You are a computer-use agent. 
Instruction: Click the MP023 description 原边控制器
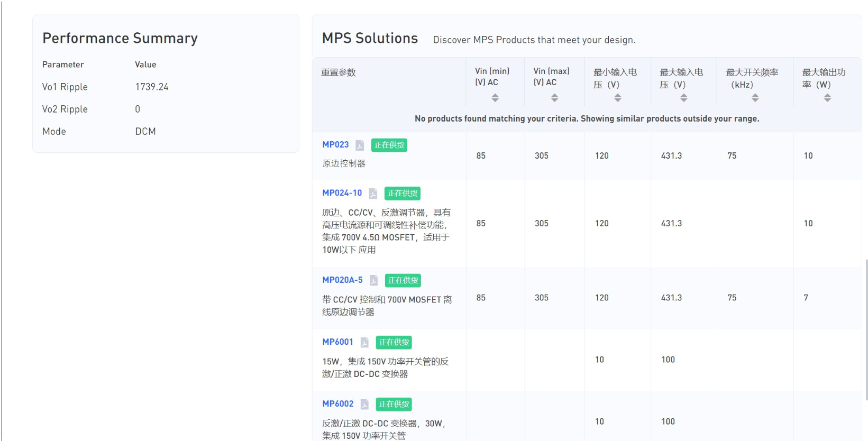pos(344,163)
